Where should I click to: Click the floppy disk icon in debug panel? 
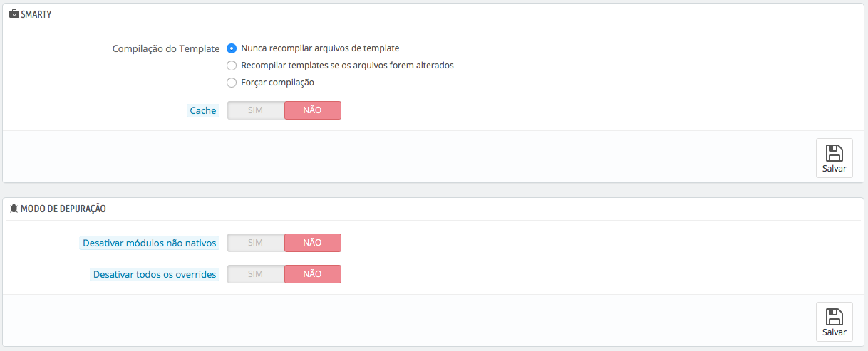click(834, 317)
